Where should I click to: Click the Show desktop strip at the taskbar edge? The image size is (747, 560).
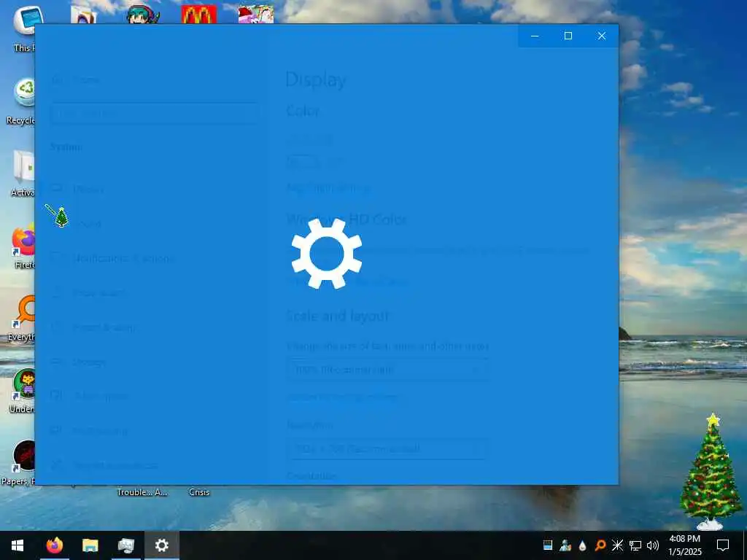tap(745, 545)
